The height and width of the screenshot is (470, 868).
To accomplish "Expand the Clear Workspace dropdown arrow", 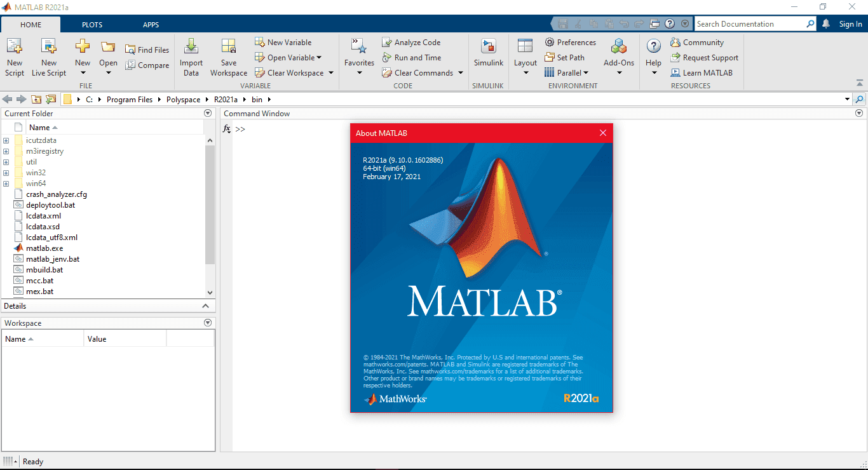I will coord(330,73).
